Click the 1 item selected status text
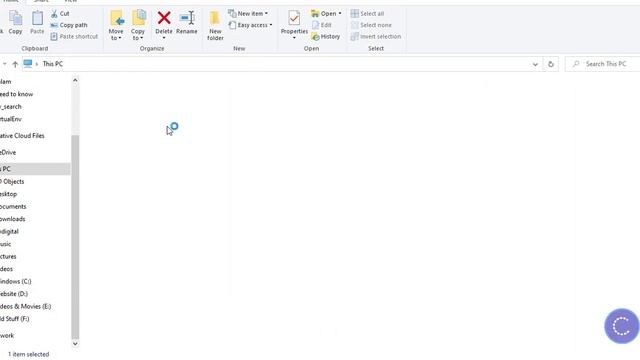The width and height of the screenshot is (640, 360). coord(29,354)
